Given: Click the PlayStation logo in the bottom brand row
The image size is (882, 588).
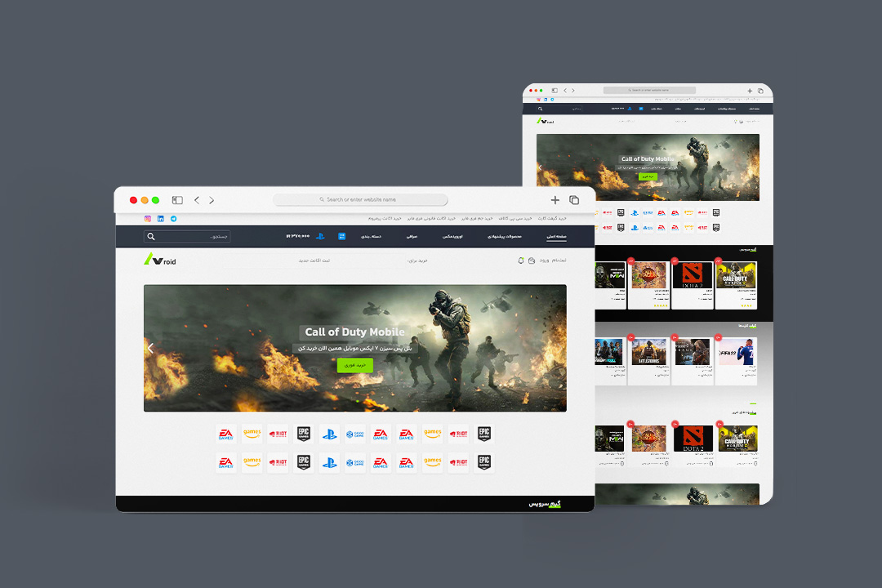Looking at the screenshot, I should tap(330, 462).
